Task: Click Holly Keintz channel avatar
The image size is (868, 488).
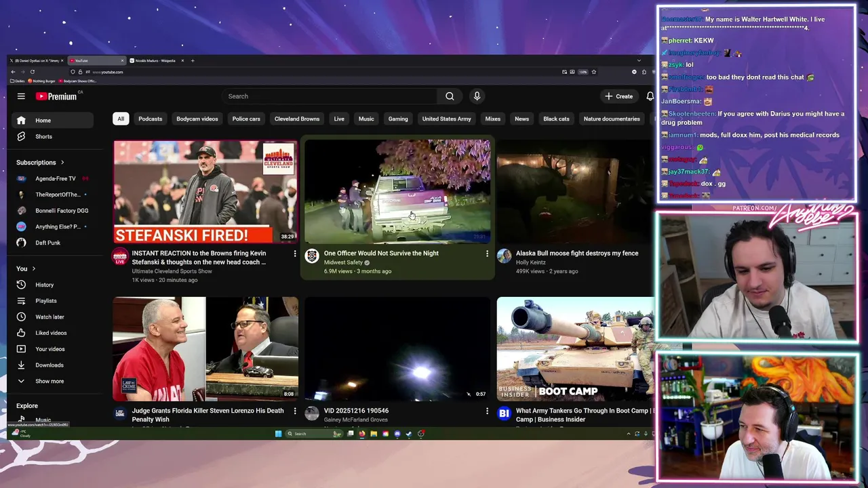Action: (x=504, y=256)
